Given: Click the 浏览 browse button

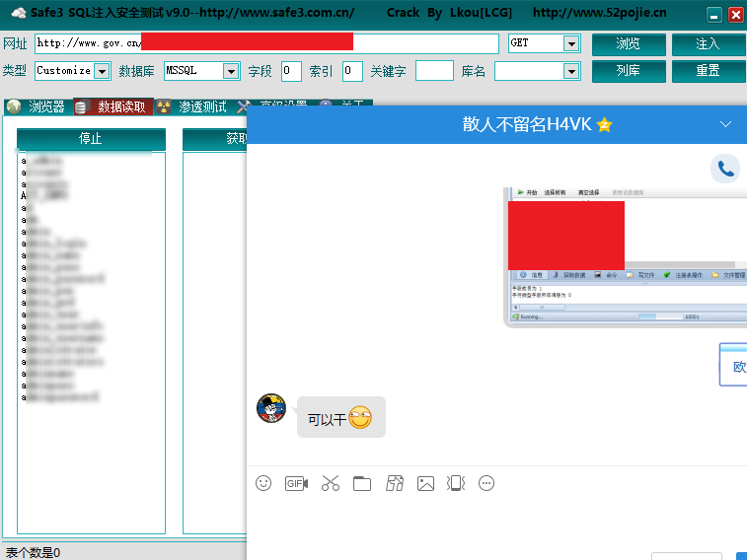Looking at the screenshot, I should pos(629,44).
